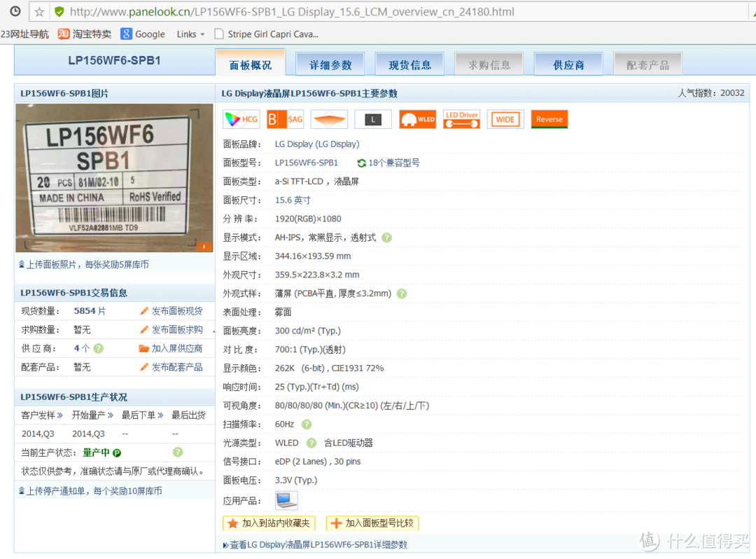The image size is (756, 559).
Task: Open the 供应商 tab
Action: point(568,64)
